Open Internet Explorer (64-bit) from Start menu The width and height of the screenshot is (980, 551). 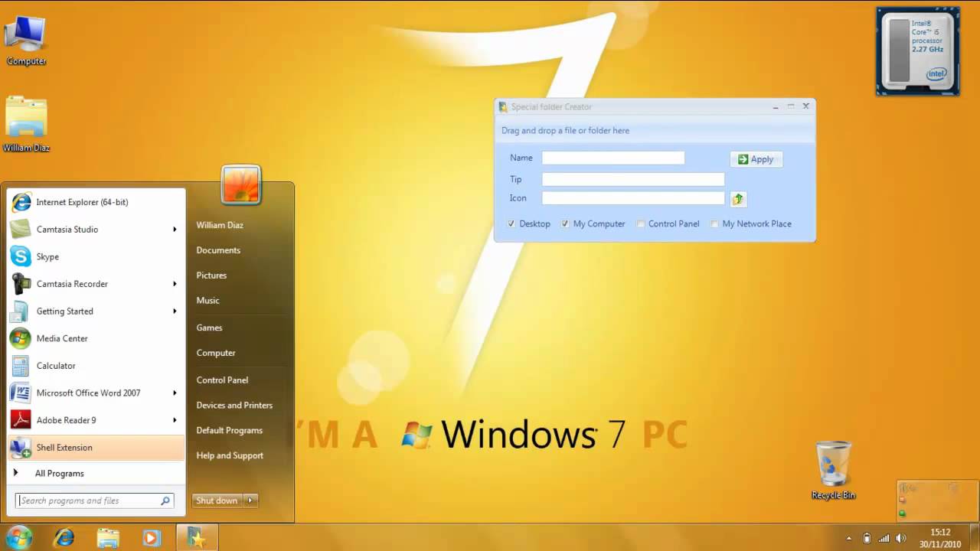(x=96, y=202)
